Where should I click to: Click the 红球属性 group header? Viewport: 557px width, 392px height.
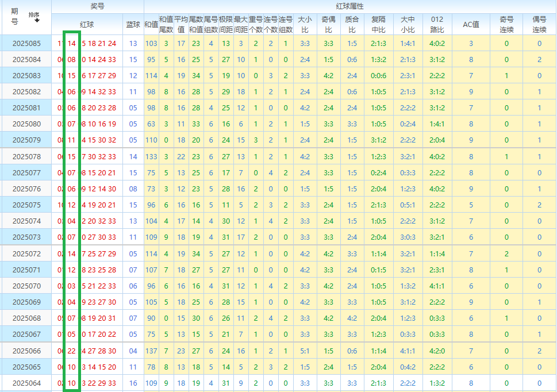(349, 6)
